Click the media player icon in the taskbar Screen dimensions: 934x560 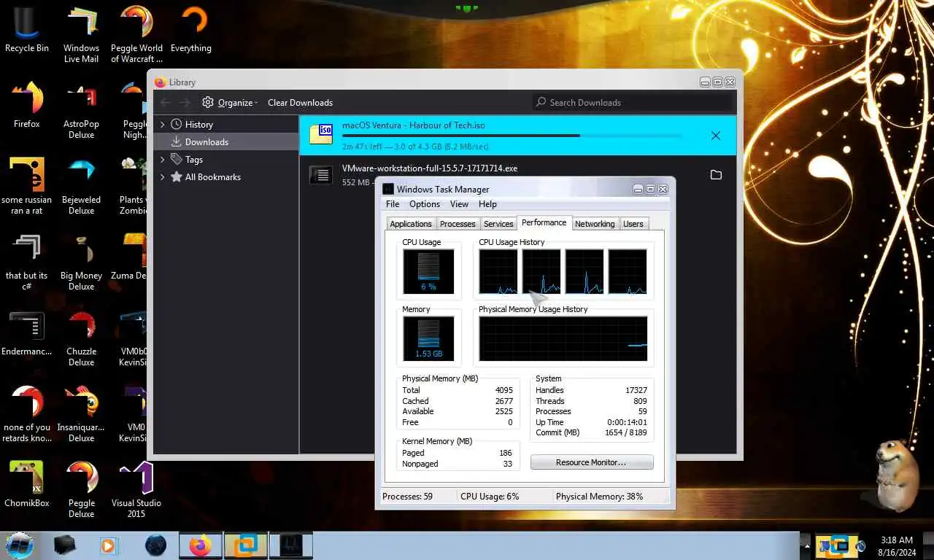click(x=108, y=545)
